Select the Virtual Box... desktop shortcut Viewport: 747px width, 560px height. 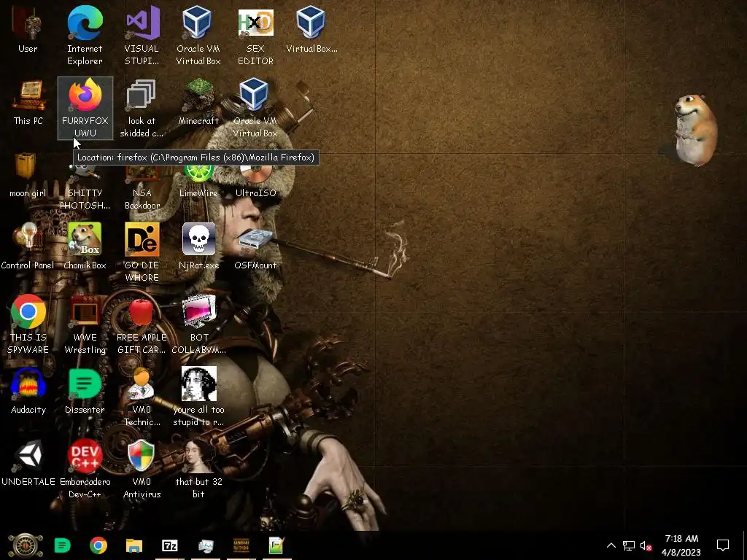(311, 29)
